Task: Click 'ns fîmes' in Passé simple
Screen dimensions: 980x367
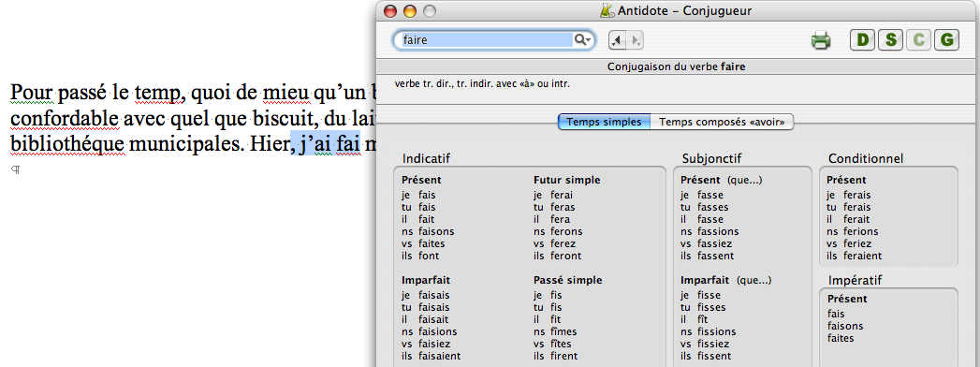Action: 555,332
